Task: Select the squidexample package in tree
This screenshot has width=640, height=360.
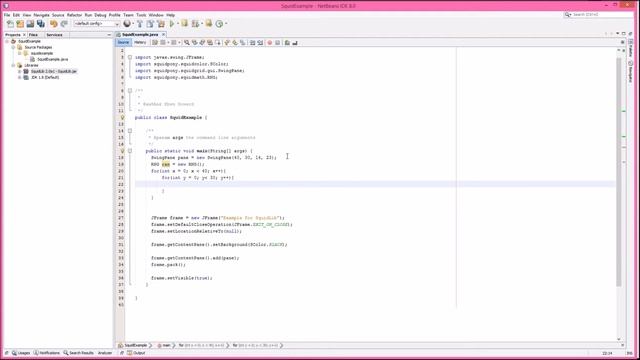Action: tap(42, 53)
